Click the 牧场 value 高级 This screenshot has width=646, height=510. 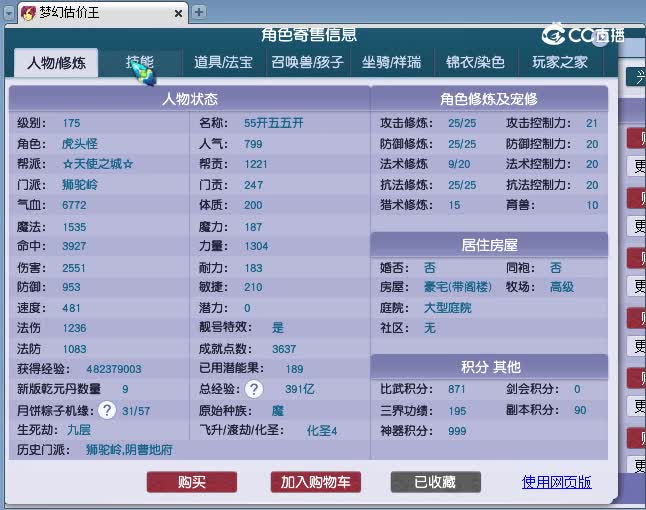click(x=562, y=287)
